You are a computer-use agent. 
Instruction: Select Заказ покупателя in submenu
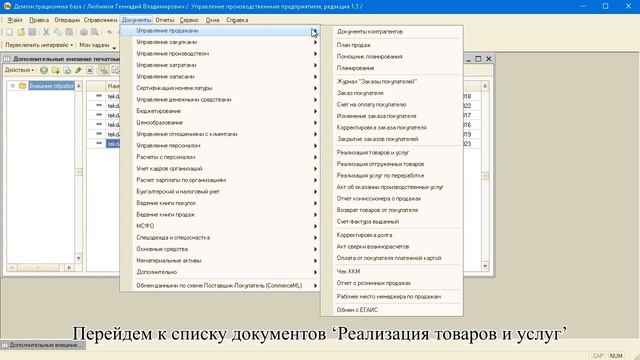tap(360, 93)
